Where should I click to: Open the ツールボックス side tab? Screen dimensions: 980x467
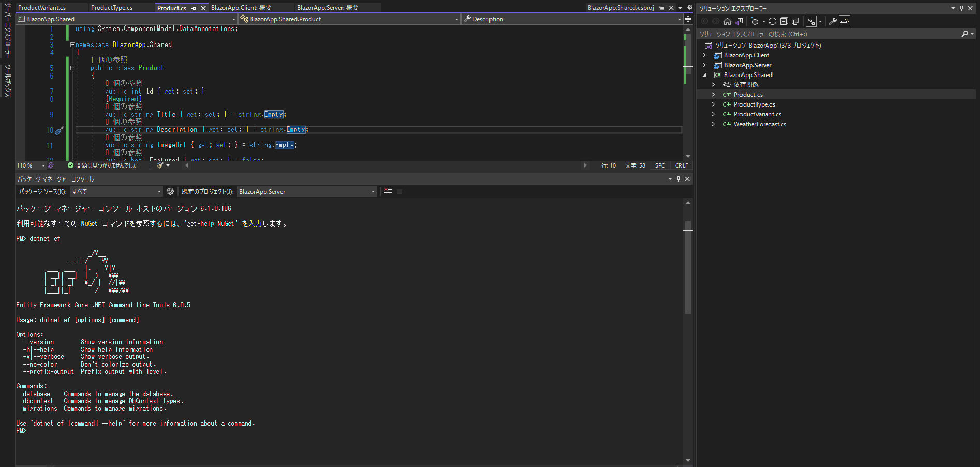[x=8, y=81]
